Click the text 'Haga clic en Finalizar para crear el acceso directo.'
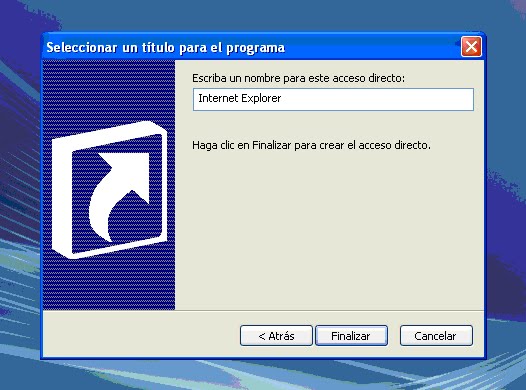Screen dimensions: 526x390 pos(311,145)
